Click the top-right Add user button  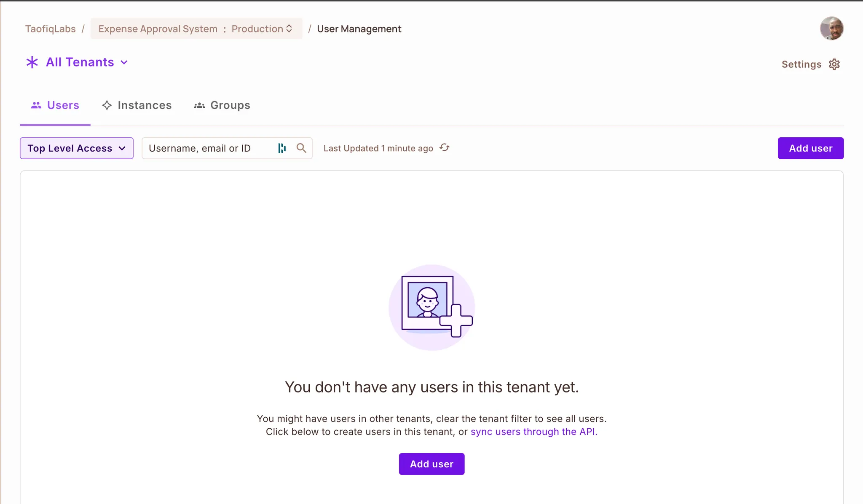click(810, 148)
